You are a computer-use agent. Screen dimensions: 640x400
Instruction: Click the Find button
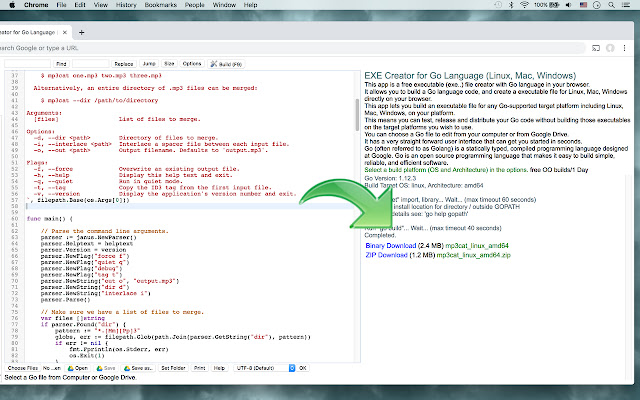pyautogui.click(x=61, y=64)
